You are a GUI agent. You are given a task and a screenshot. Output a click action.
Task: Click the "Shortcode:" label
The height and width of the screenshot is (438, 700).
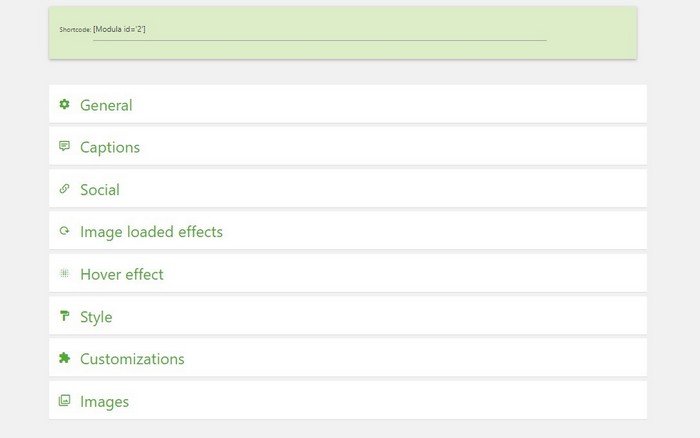75,29
